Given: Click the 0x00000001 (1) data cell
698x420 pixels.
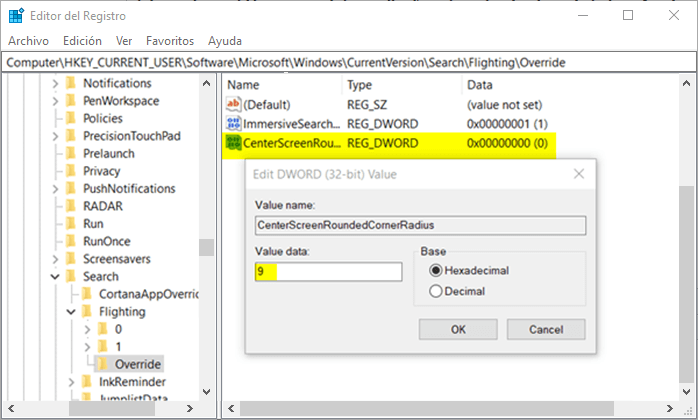Looking at the screenshot, I should (x=507, y=124).
